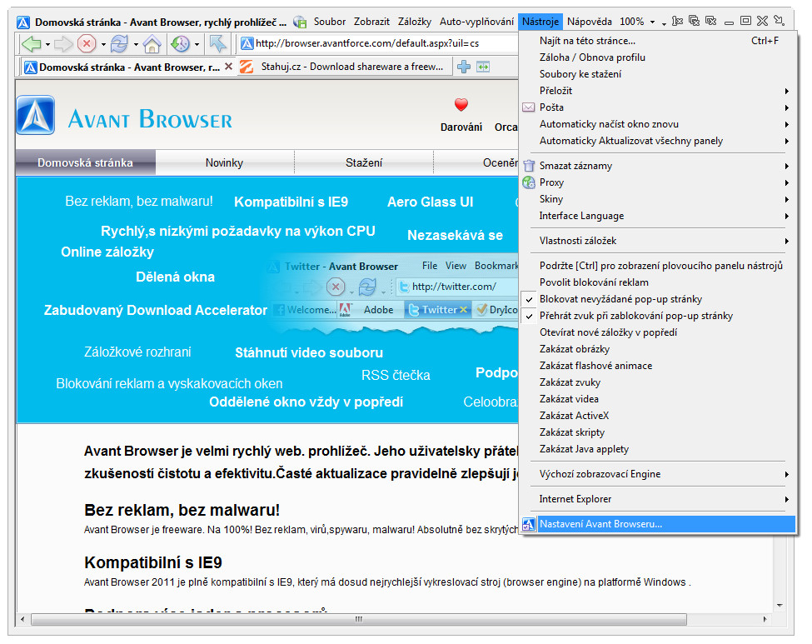Open the Stažení page link
The height and width of the screenshot is (644, 812).
click(364, 162)
